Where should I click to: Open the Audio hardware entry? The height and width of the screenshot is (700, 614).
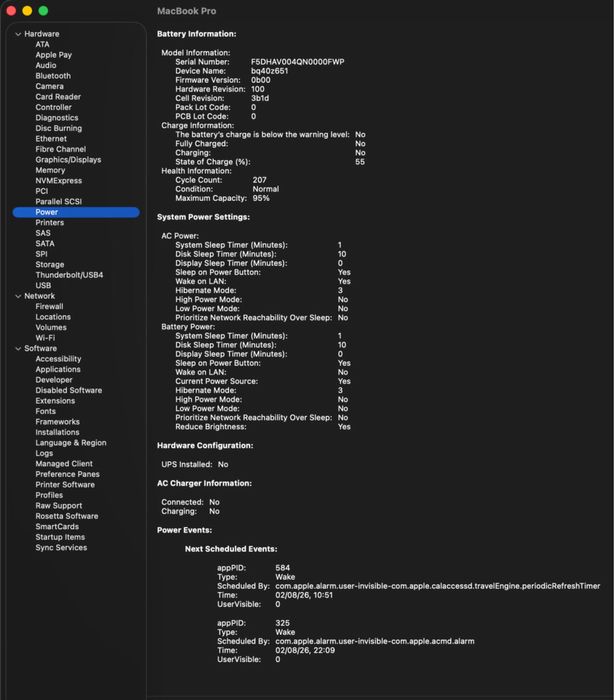[x=46, y=65]
